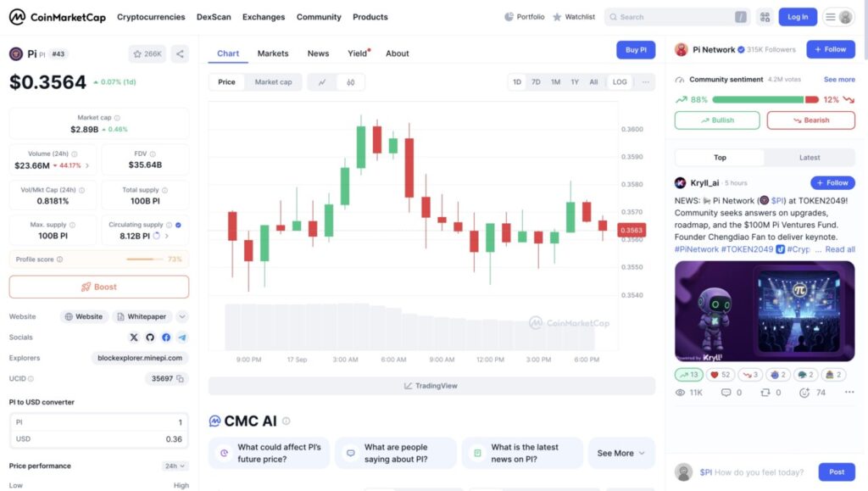Switch chart to candlestick view icon
The height and width of the screenshot is (491, 868).
click(x=350, y=82)
